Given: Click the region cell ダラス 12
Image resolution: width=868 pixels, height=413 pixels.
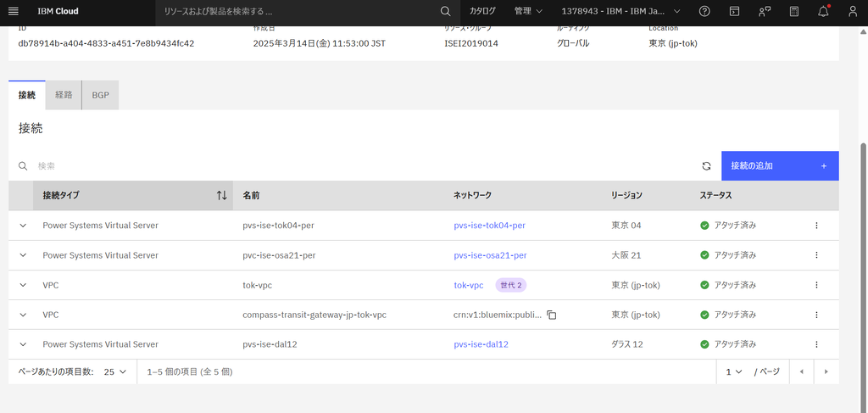Looking at the screenshot, I should pyautogui.click(x=627, y=343).
